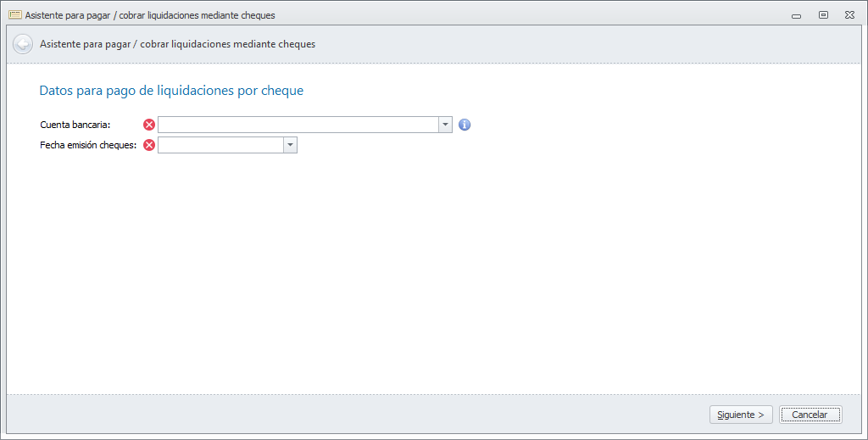The width and height of the screenshot is (868, 440).
Task: Open the Cuenta bancaria dropdown arrow
Action: (x=445, y=125)
